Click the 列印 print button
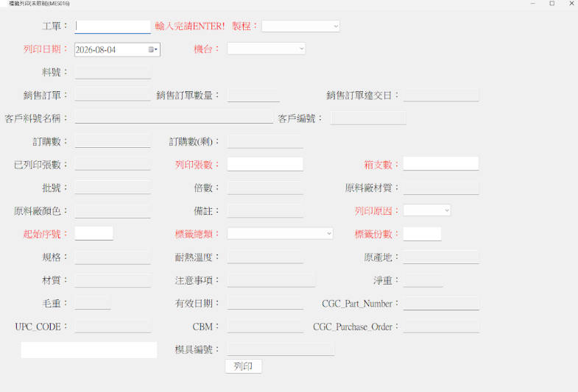 (x=244, y=366)
